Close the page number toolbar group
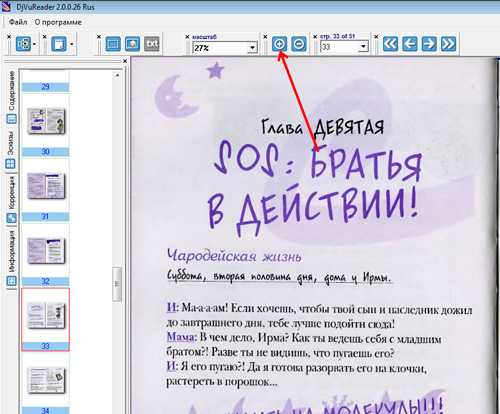This screenshot has width=500, height=414. (x=315, y=37)
